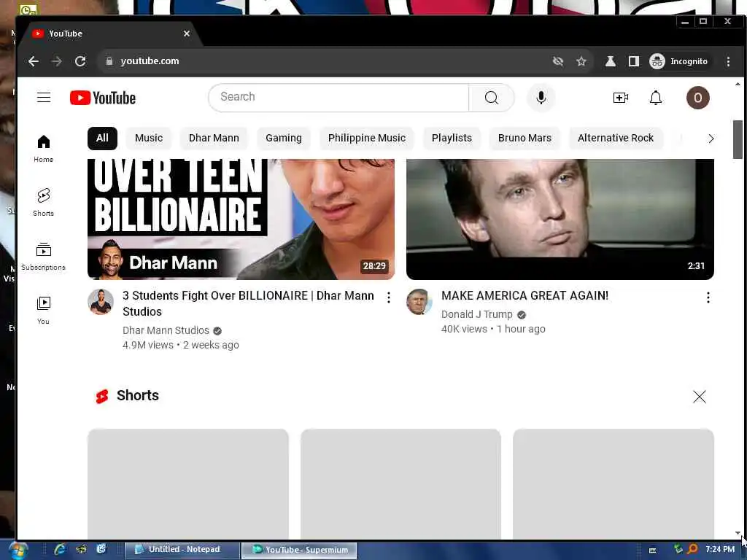Click the browser forward arrow

[57, 61]
